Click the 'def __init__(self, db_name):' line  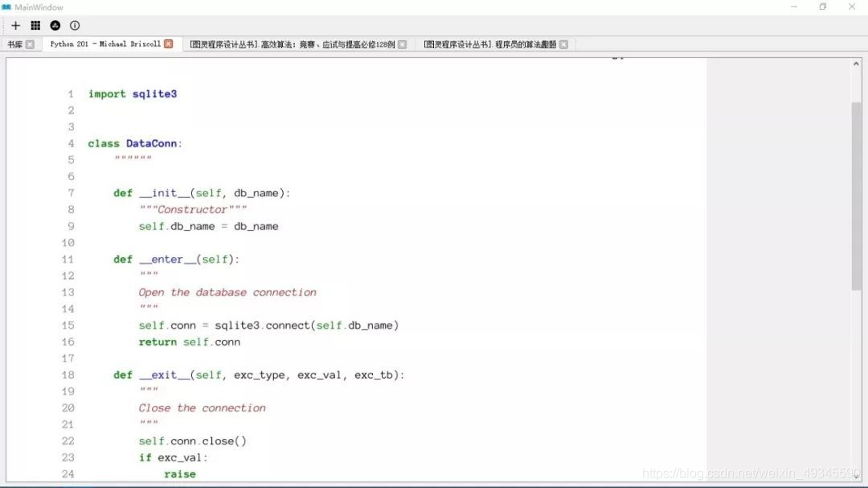(x=202, y=193)
